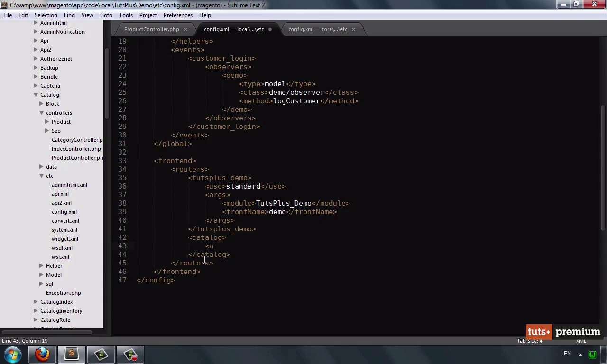Viewport: 607px width, 364px height.
Task: Expand the Adminhtml folder
Action: point(36,23)
